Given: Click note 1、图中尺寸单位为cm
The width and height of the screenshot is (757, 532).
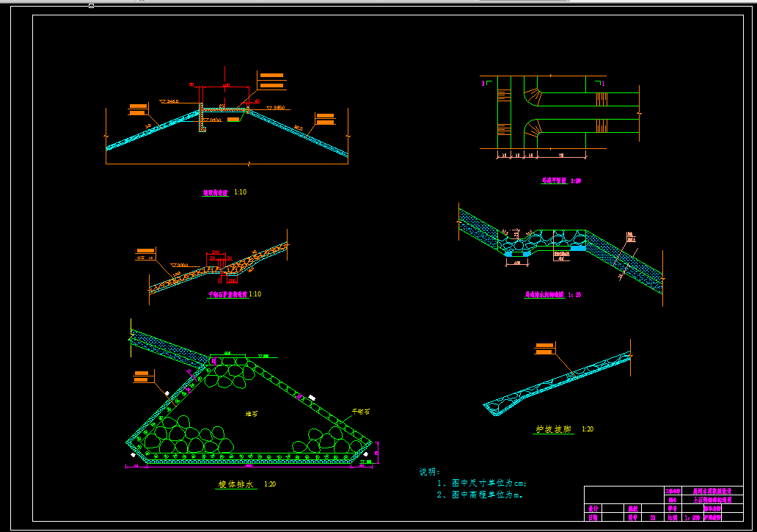Looking at the screenshot, I should [x=481, y=484].
